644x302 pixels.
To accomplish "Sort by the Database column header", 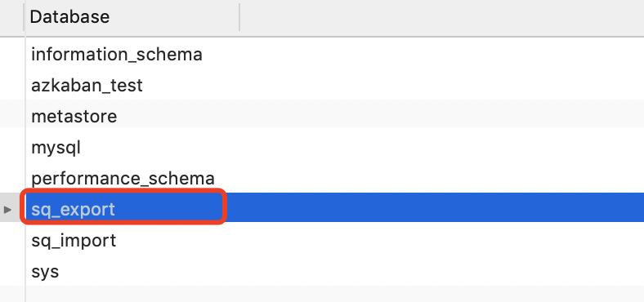I will [132, 17].
